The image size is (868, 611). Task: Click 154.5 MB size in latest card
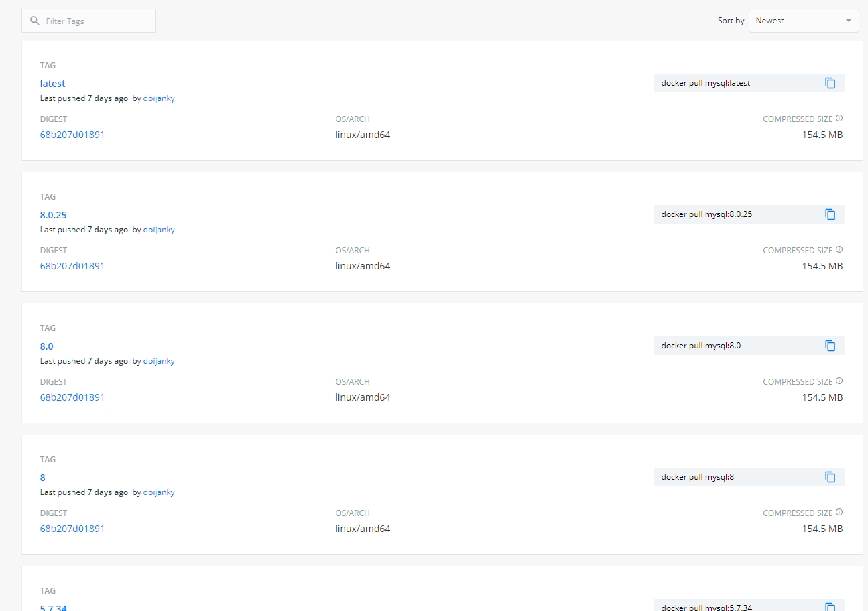[x=822, y=135]
